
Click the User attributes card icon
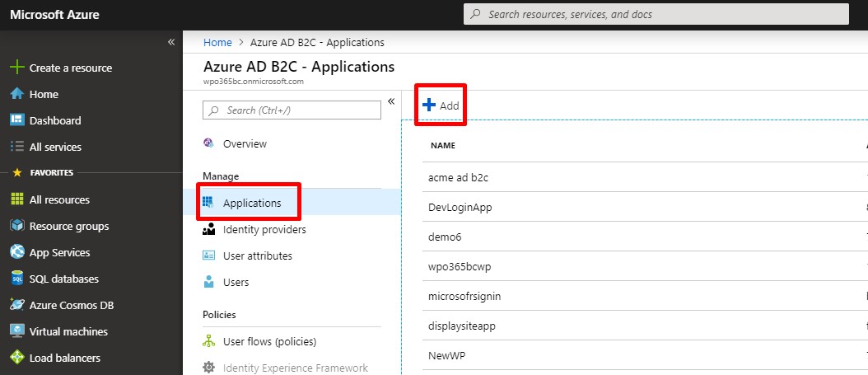pyautogui.click(x=208, y=255)
